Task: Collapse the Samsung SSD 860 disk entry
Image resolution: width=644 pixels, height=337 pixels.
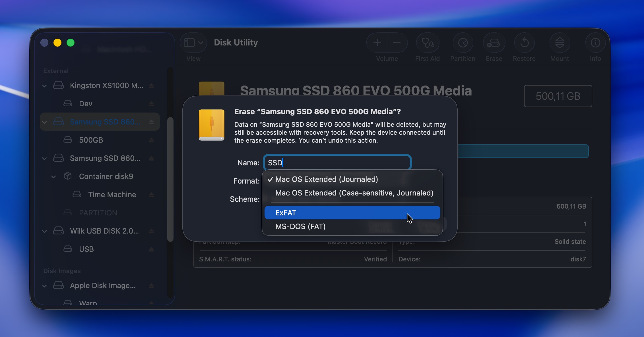Action: coord(44,122)
